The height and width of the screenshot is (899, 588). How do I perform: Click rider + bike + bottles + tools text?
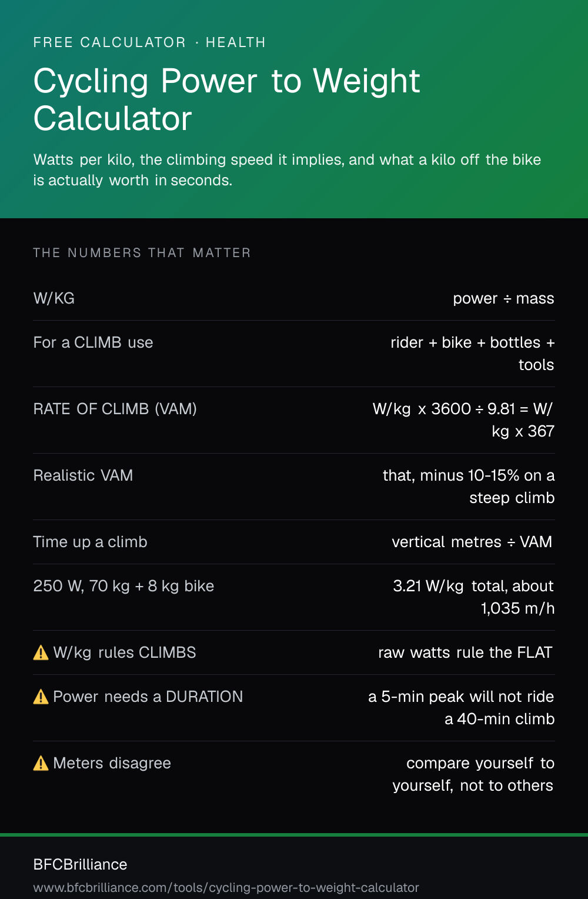click(x=473, y=354)
